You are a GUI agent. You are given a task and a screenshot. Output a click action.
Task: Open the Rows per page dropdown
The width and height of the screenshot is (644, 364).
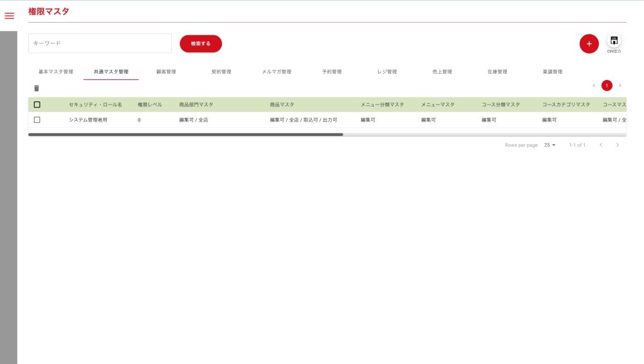tap(550, 145)
